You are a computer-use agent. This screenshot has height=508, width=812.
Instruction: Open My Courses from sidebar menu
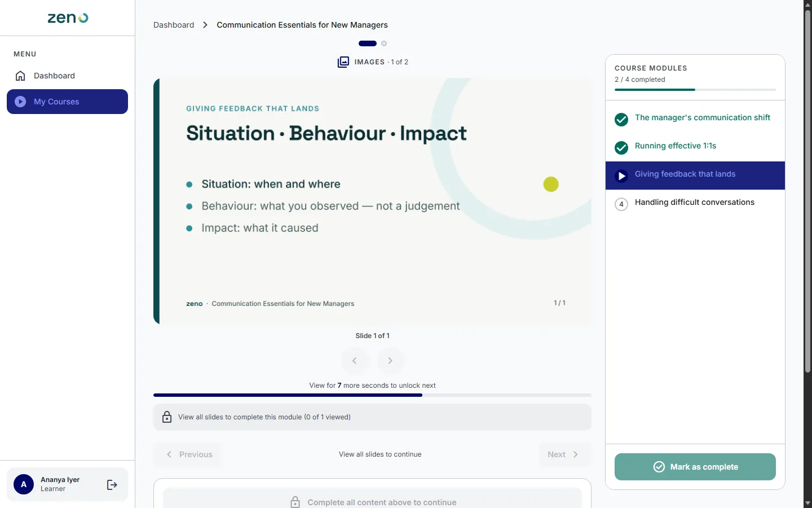pos(67,102)
